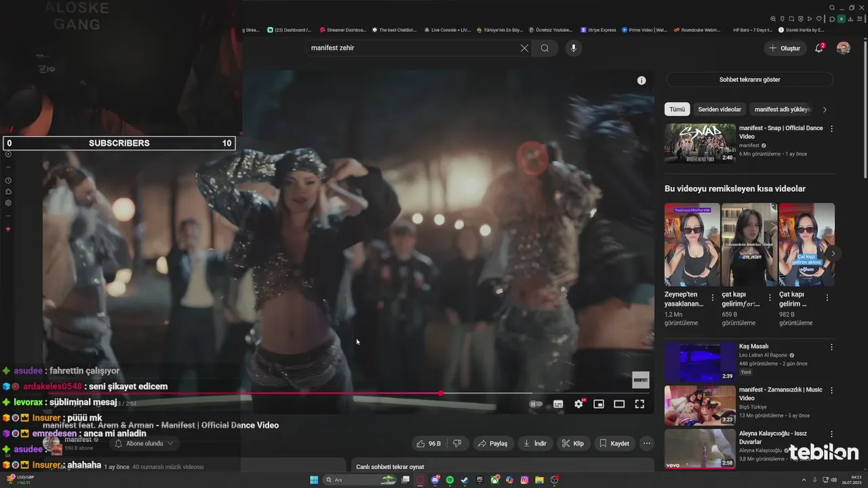Open Streamer Dashboard bookmark
The image size is (868, 488).
tap(342, 30)
